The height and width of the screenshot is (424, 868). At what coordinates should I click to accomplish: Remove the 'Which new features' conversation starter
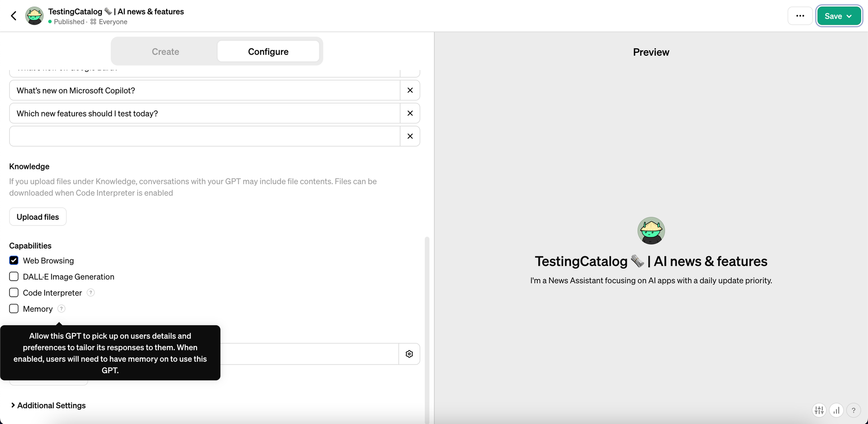(410, 113)
